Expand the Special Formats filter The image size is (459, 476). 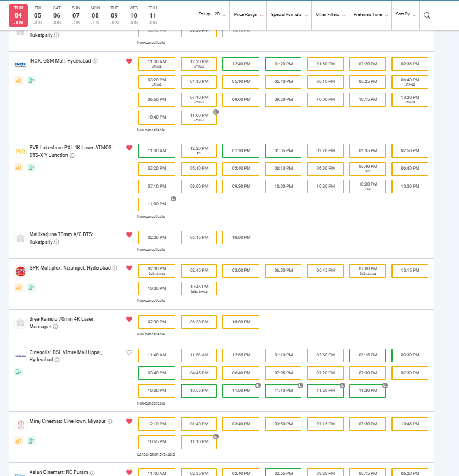coord(289,15)
